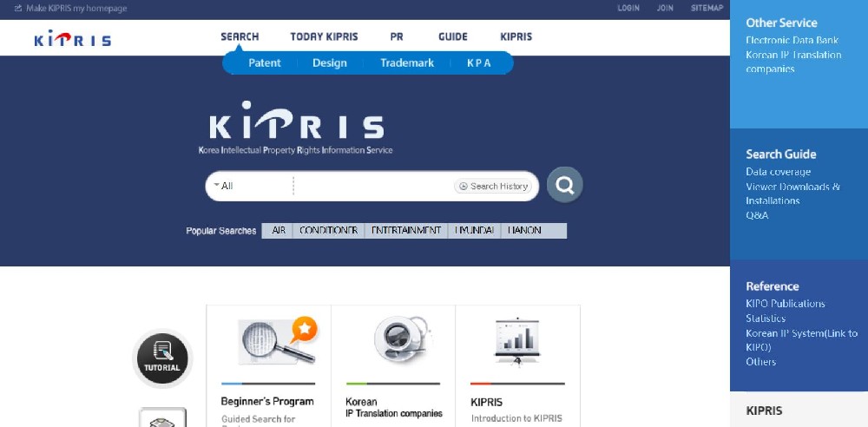Screen dimensions: 868x427
Task: Click the KIPRIS card title
Action: (486, 402)
